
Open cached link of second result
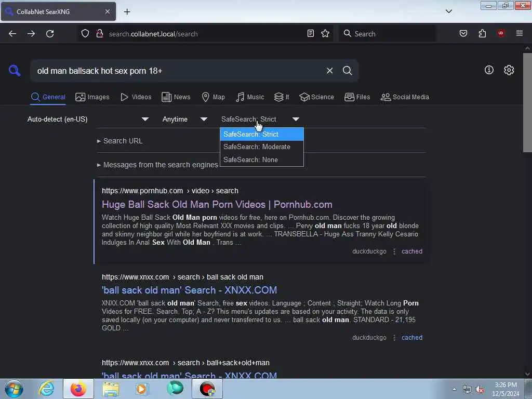(412, 338)
